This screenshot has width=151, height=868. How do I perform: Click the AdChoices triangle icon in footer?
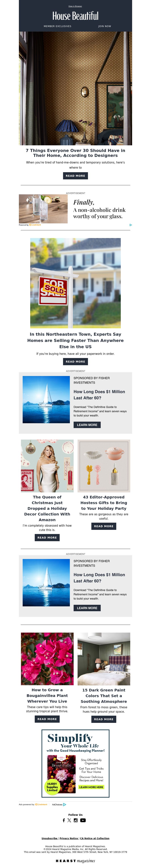pos(65,804)
